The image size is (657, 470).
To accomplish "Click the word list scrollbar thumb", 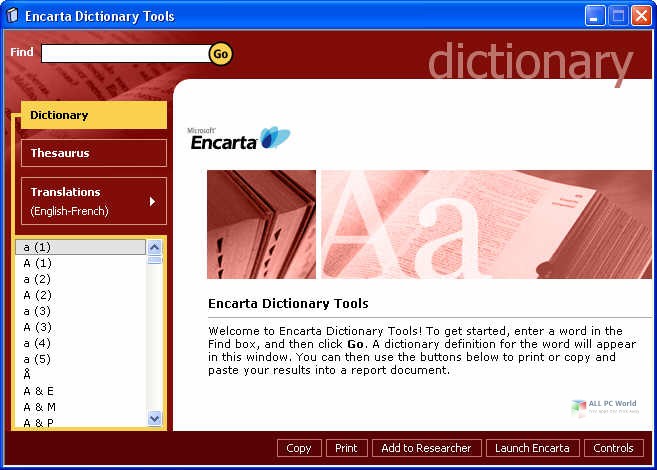I will 154,260.
